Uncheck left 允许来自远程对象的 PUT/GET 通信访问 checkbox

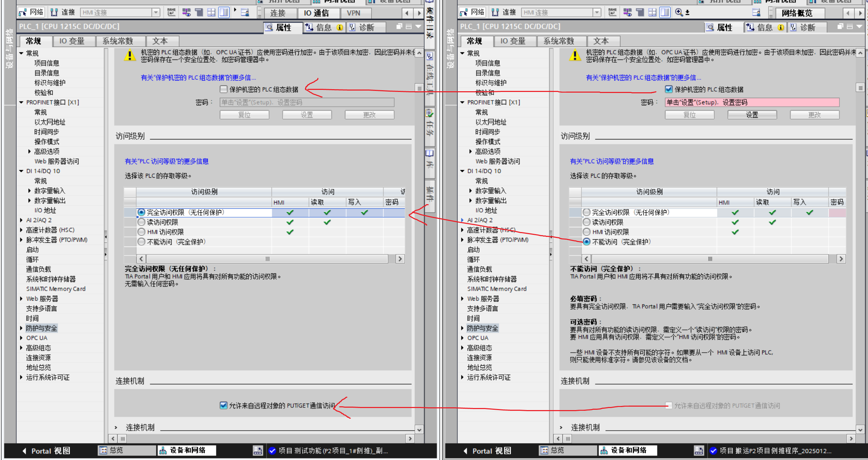pos(224,405)
